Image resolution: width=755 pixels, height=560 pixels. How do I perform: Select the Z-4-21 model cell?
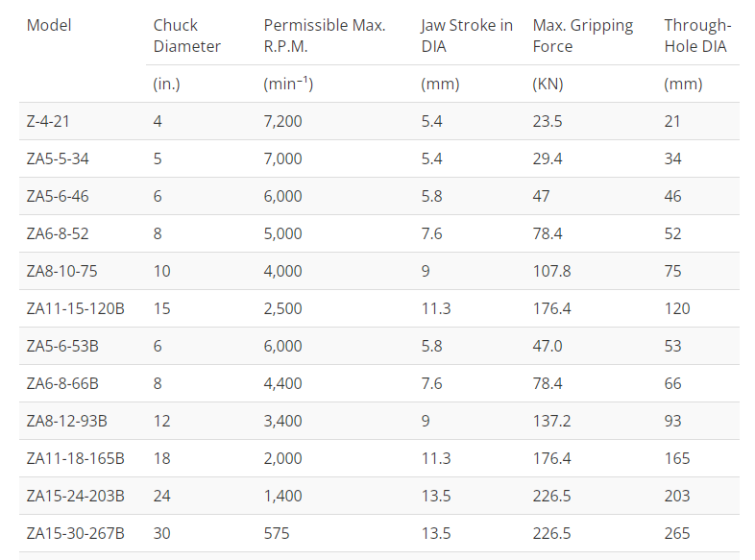click(48, 121)
